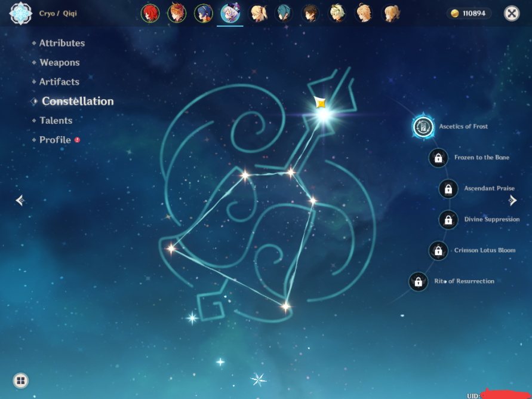Open the Artifacts menu
The width and height of the screenshot is (532, 399).
[59, 82]
